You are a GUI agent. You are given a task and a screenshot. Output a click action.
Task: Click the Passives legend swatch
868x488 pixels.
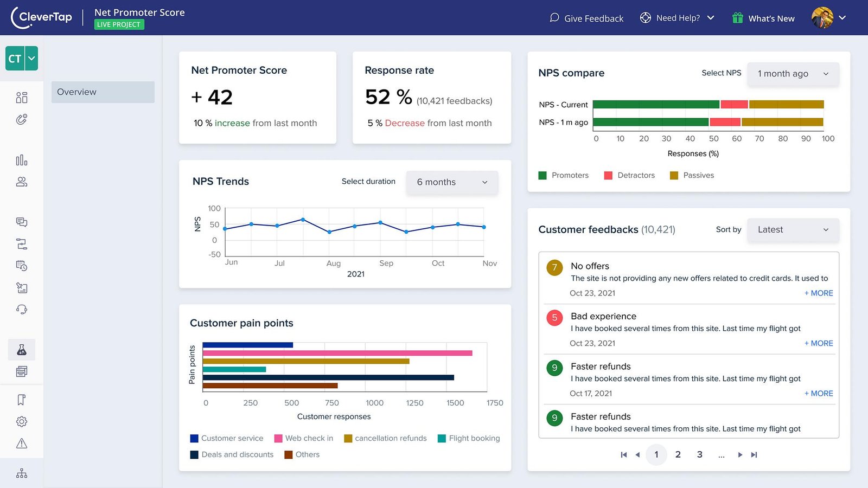[x=674, y=176]
